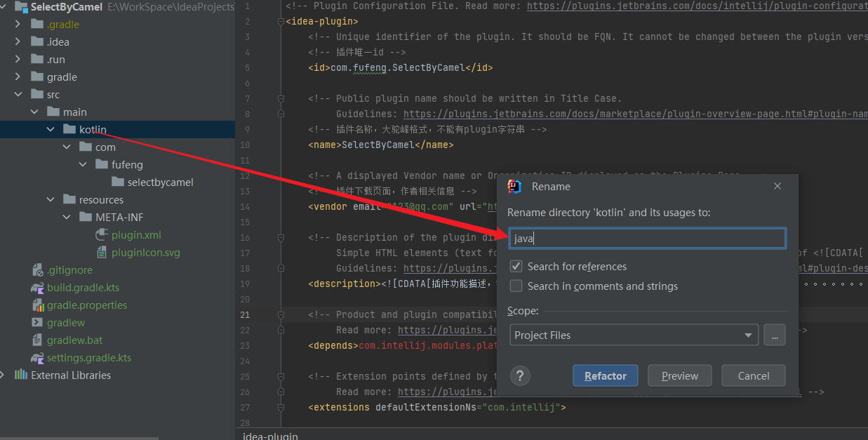Open the Project Files scope dropdown
Viewport: 868px width, 440px height.
[634, 335]
